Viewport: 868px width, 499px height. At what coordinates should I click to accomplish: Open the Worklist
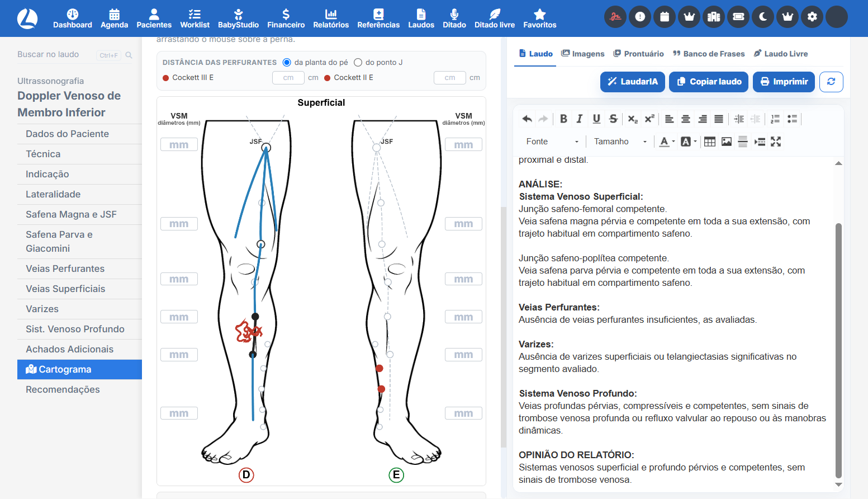point(195,18)
